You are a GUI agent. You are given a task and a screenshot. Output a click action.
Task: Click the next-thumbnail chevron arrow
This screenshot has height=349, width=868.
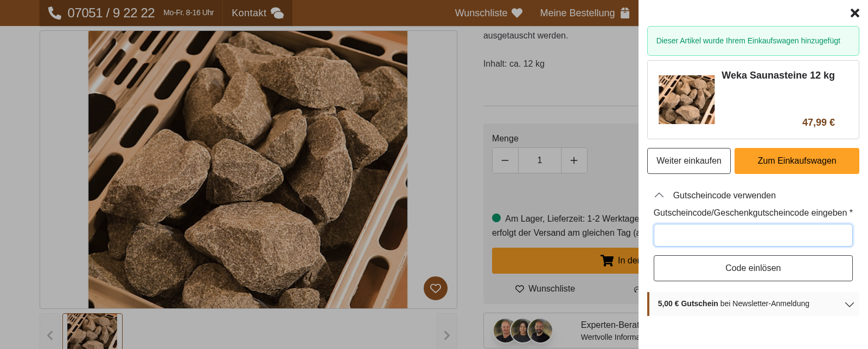[x=446, y=335]
